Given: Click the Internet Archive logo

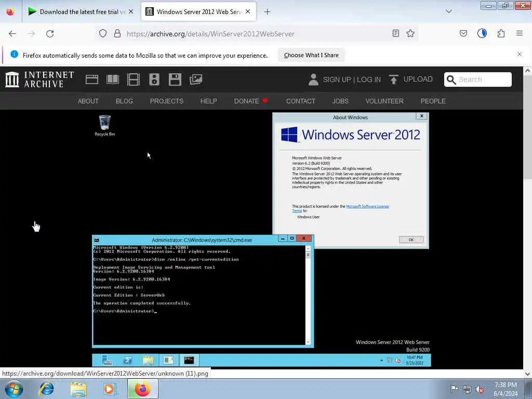Looking at the screenshot, I should pyautogui.click(x=39, y=79).
